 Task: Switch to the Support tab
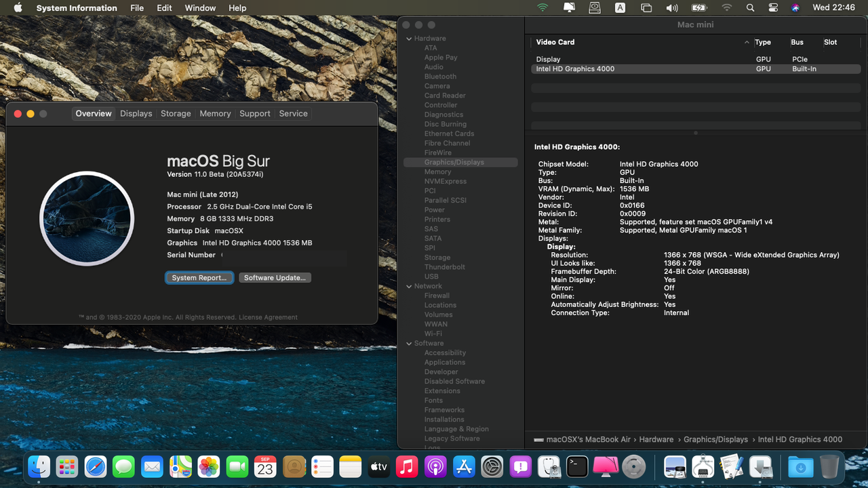point(255,114)
